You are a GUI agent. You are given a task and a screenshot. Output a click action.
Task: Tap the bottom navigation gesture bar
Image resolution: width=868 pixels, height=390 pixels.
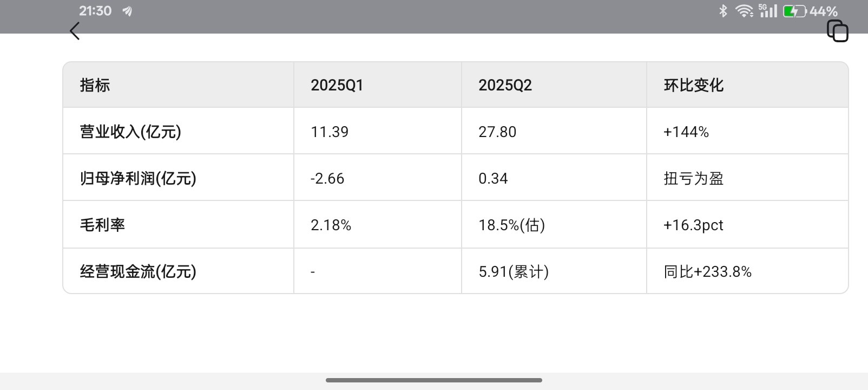click(x=434, y=380)
